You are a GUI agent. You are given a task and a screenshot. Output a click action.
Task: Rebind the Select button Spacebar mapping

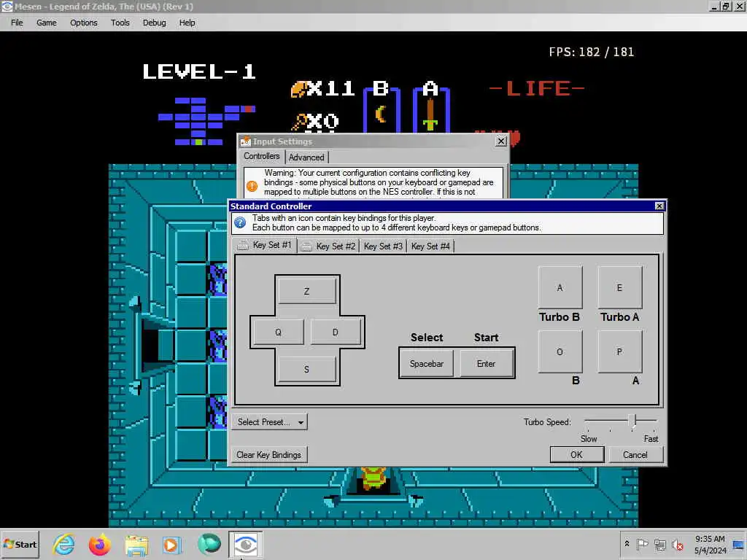click(x=426, y=363)
